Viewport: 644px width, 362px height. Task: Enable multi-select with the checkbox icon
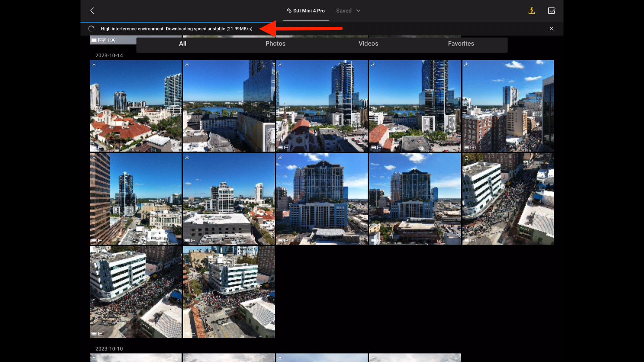click(x=551, y=11)
